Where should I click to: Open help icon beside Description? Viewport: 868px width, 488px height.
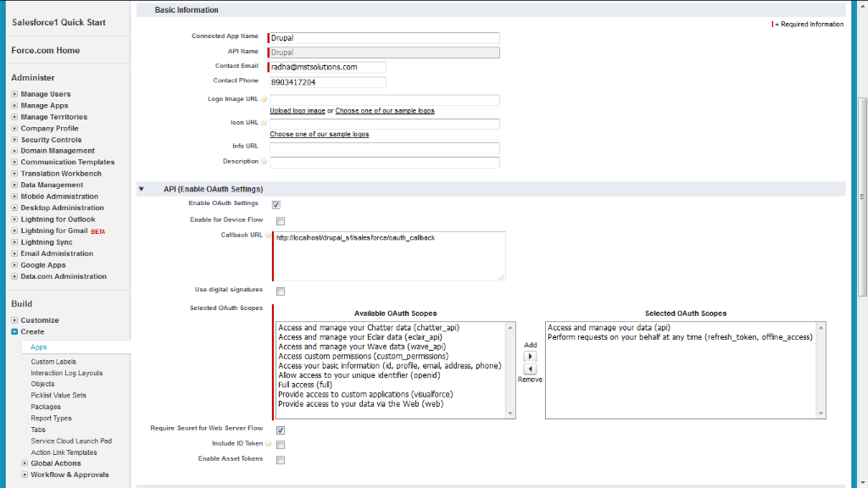[264, 162]
